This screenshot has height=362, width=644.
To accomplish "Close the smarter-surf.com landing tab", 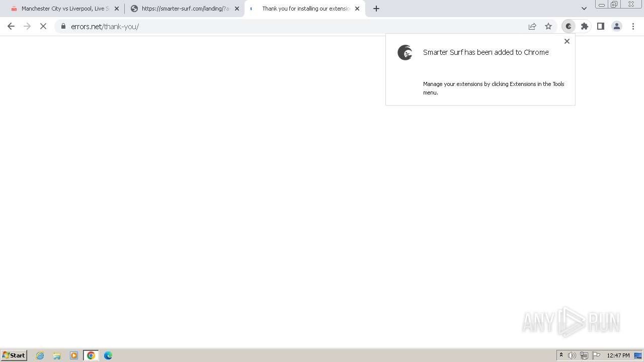I will coord(237,9).
